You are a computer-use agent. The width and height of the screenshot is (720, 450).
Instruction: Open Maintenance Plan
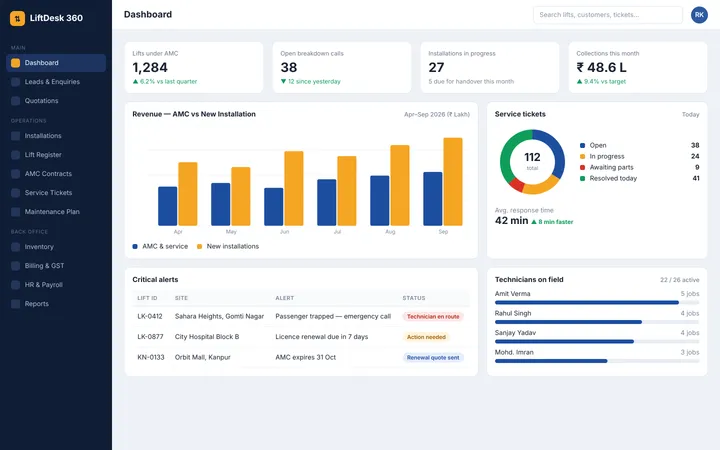(x=56, y=212)
